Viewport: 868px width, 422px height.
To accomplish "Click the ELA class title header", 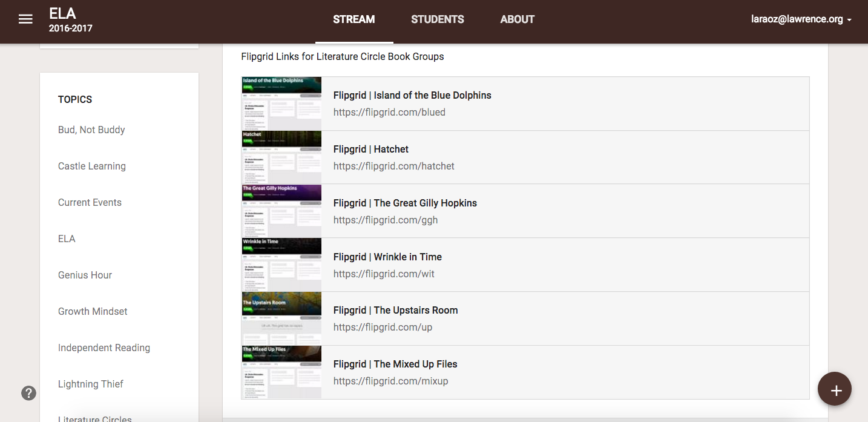I will (63, 14).
